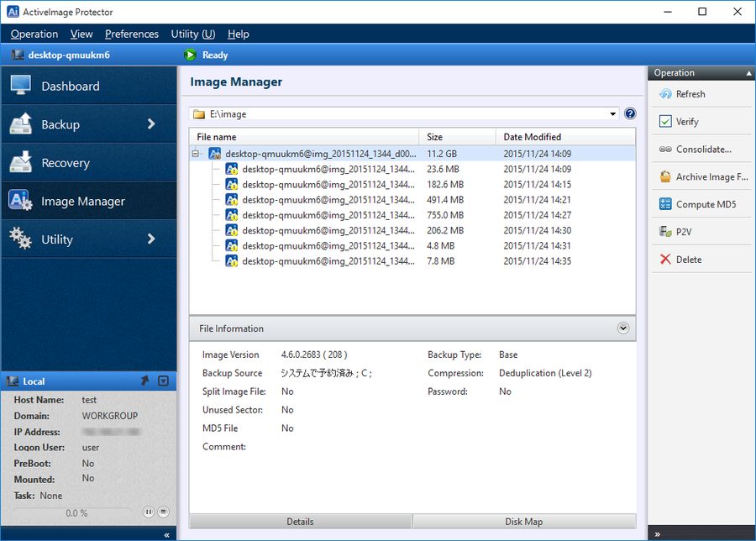Image resolution: width=756 pixels, height=541 pixels.
Task: Click the 11.2 GB size cell
Action: click(442, 154)
